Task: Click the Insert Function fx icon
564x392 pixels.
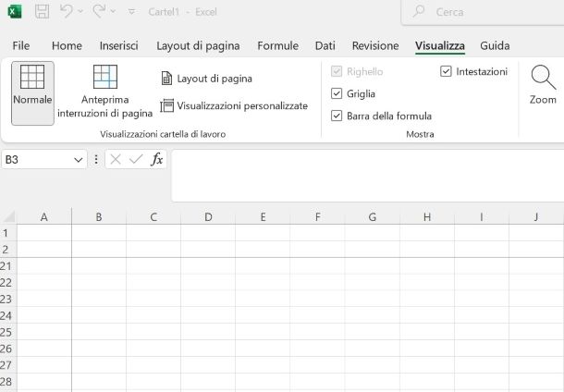Action: click(x=157, y=159)
